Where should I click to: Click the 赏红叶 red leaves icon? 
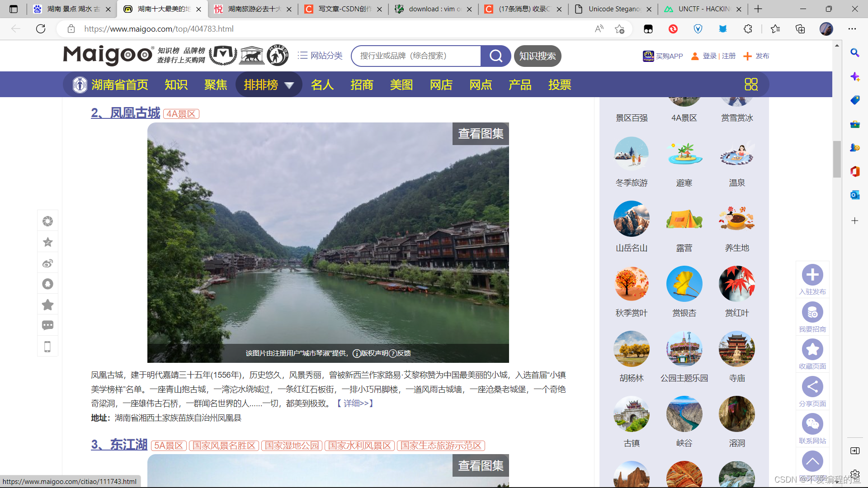pos(736,284)
